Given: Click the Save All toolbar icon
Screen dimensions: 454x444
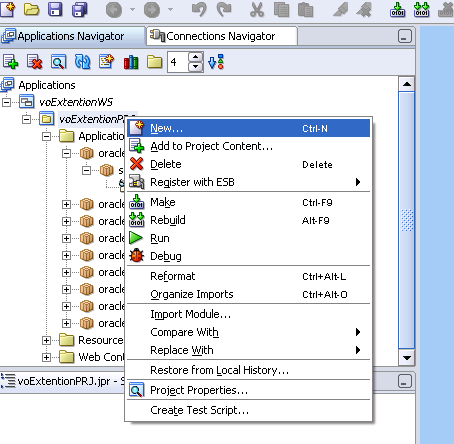Looking at the screenshot, I should tap(79, 9).
